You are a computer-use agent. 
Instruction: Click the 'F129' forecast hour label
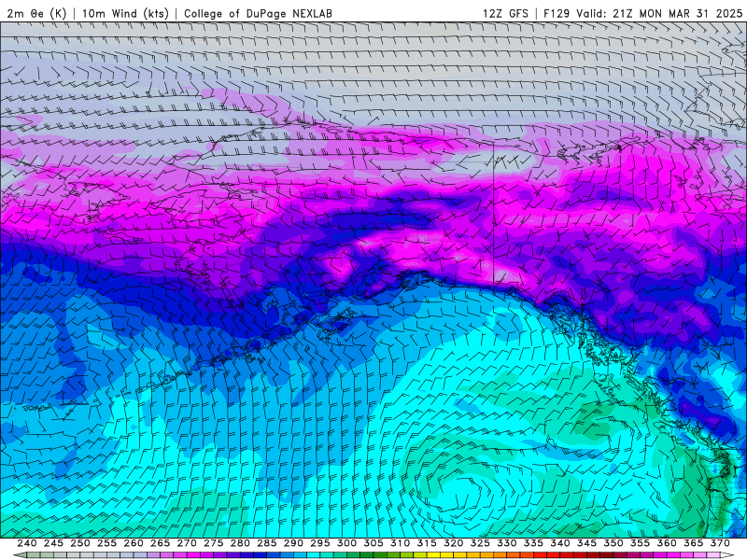click(557, 13)
